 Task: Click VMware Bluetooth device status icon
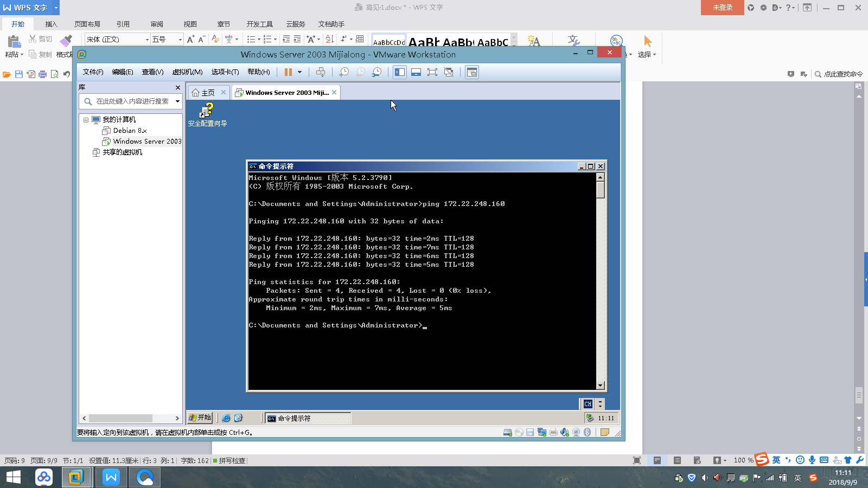coord(588,432)
